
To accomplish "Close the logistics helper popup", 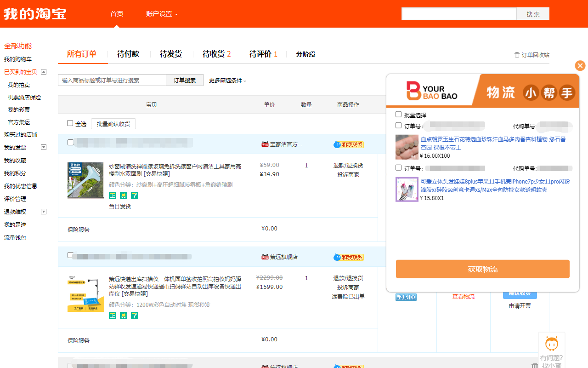I will point(580,66).
